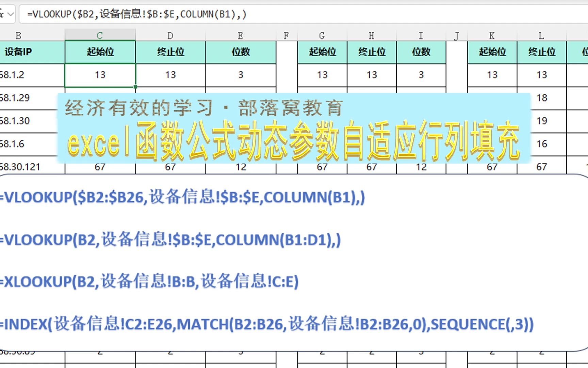The image size is (588, 368).
Task: Select cell with 13 in column G
Action: 322,75
